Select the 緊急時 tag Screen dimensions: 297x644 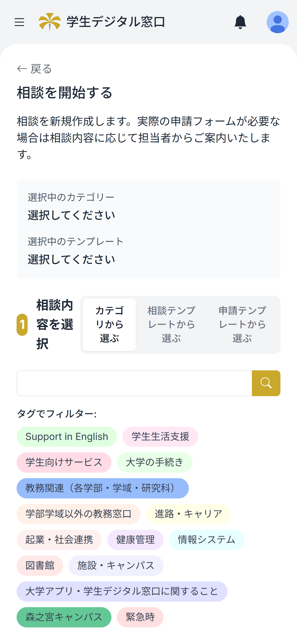[x=140, y=617]
